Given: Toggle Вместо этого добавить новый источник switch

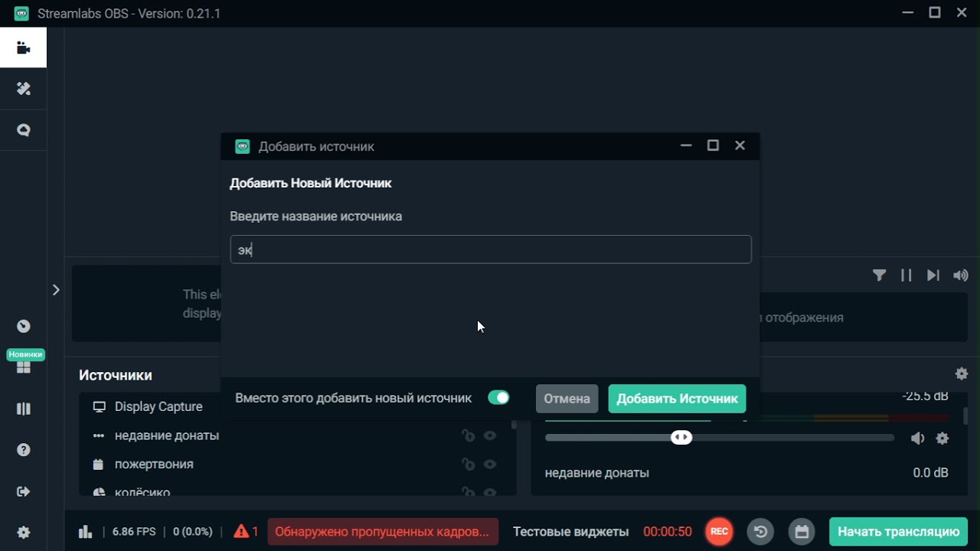Looking at the screenshot, I should 498,398.
